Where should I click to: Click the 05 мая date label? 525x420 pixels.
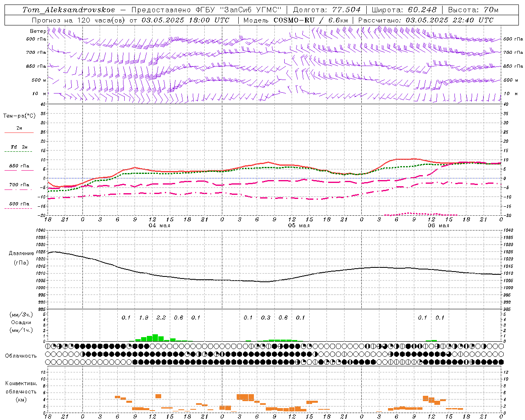[x=299, y=226]
